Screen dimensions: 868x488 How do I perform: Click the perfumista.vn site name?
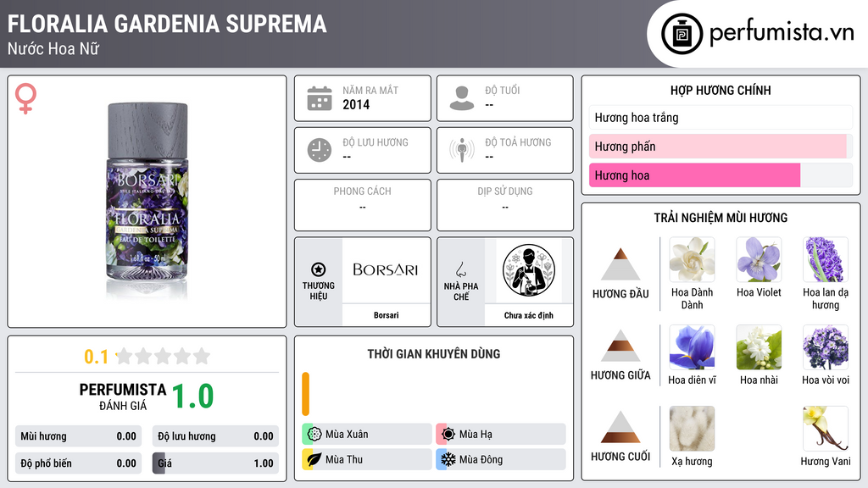pos(782,33)
